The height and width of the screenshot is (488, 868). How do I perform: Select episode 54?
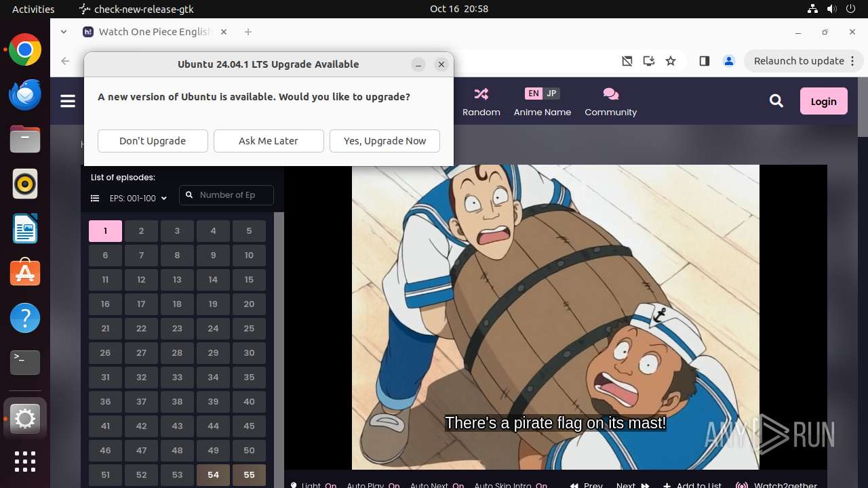click(213, 475)
